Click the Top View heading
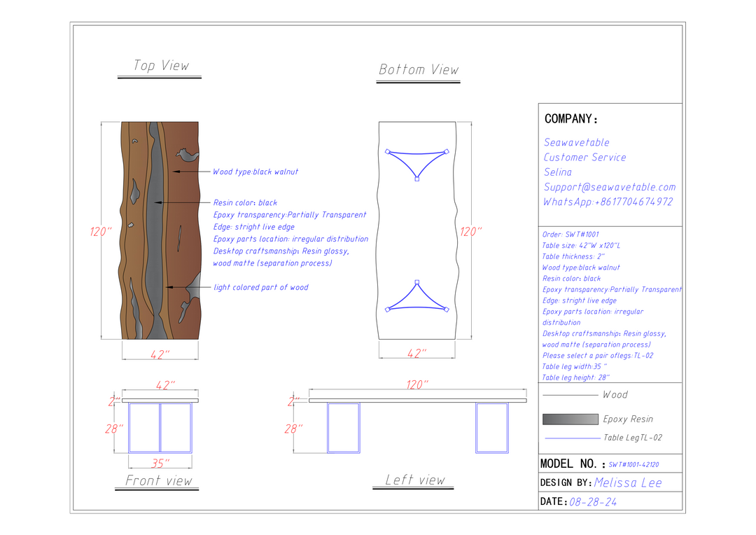 click(x=161, y=66)
